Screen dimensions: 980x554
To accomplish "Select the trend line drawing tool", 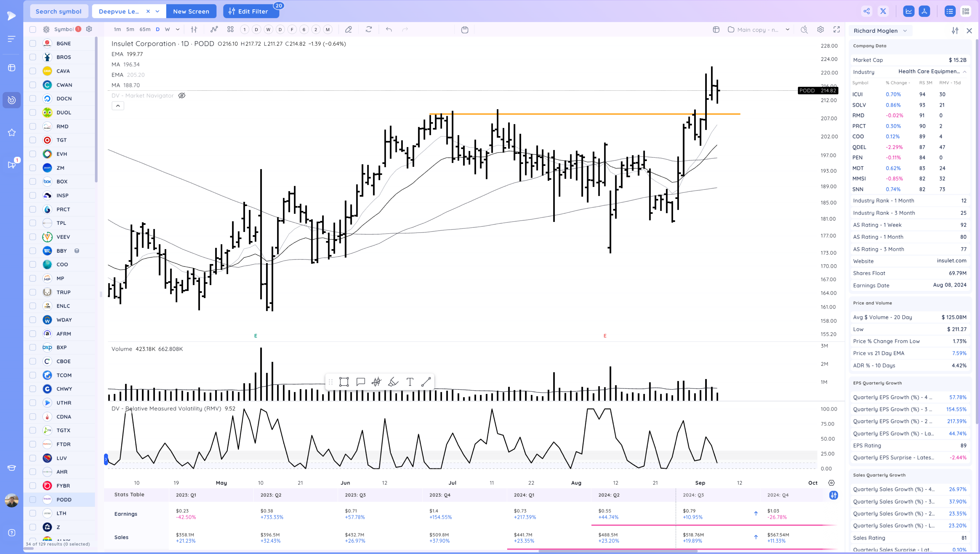I will tap(426, 382).
